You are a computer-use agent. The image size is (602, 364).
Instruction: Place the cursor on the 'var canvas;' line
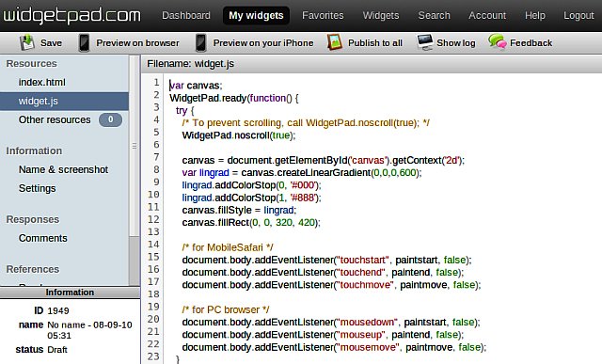pos(196,86)
